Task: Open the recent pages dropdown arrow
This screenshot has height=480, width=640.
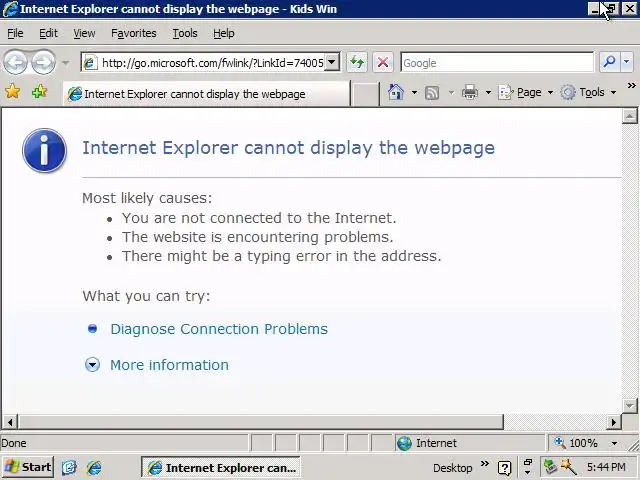Action: (x=65, y=63)
